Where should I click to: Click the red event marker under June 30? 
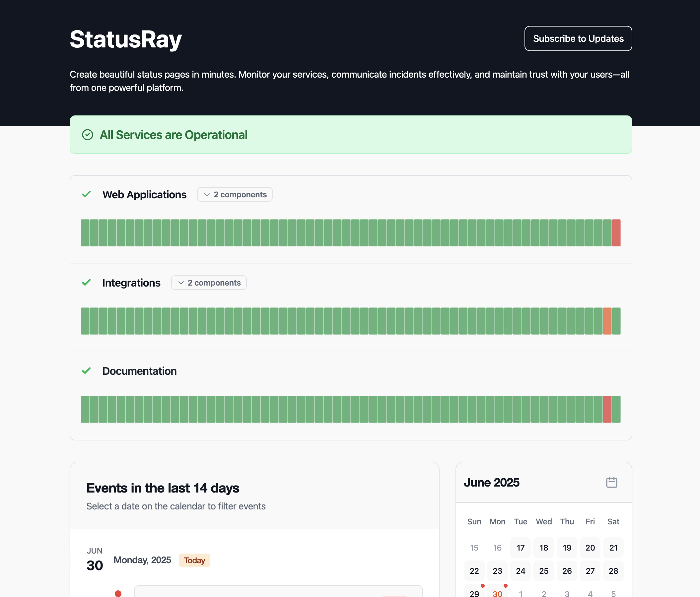tap(118, 593)
